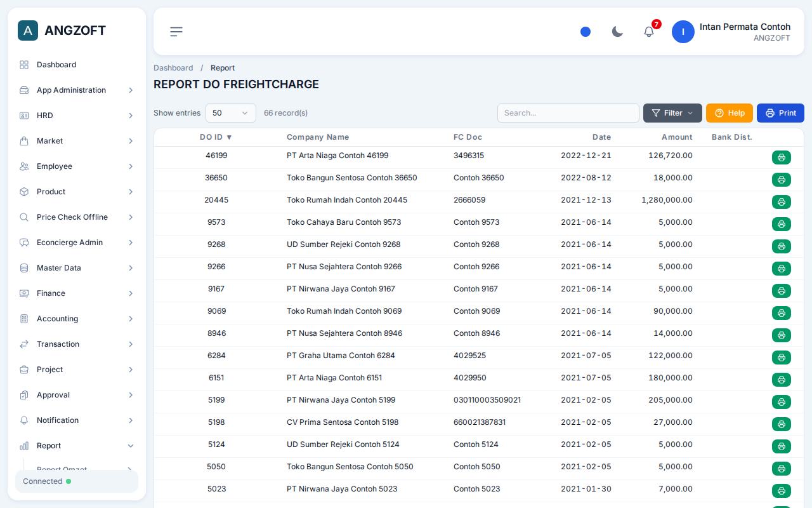Print row for DO ID 5023

tap(782, 491)
